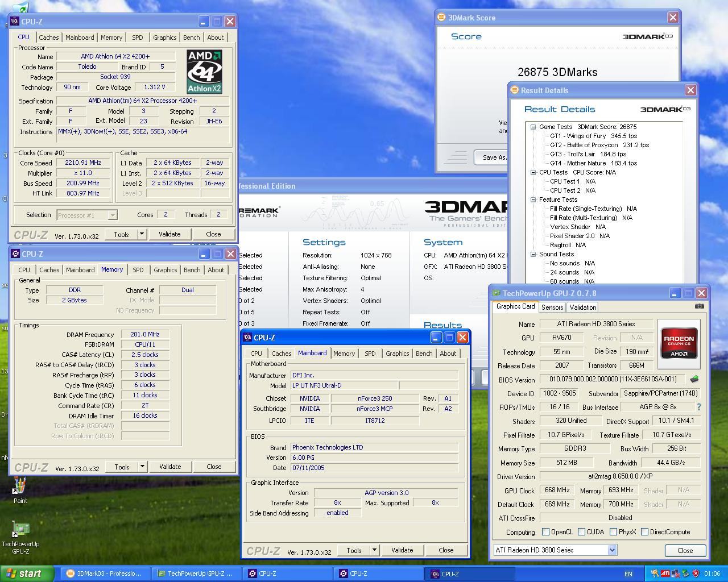728x582 pixels.
Task: Click the Bus Interface question mark icon
Action: 699,407
